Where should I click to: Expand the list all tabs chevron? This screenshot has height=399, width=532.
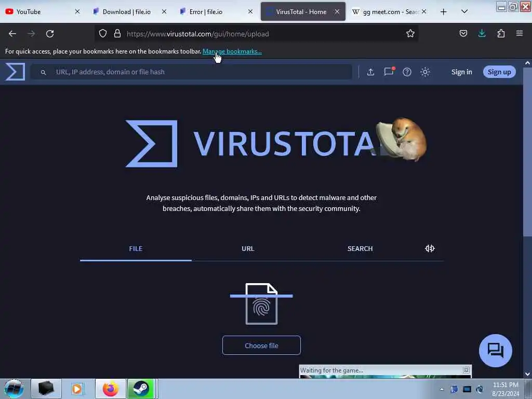pyautogui.click(x=464, y=11)
